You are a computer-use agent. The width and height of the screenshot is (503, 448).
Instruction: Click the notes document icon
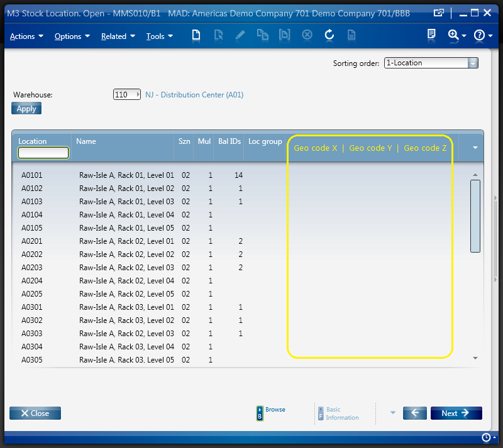coord(431,35)
